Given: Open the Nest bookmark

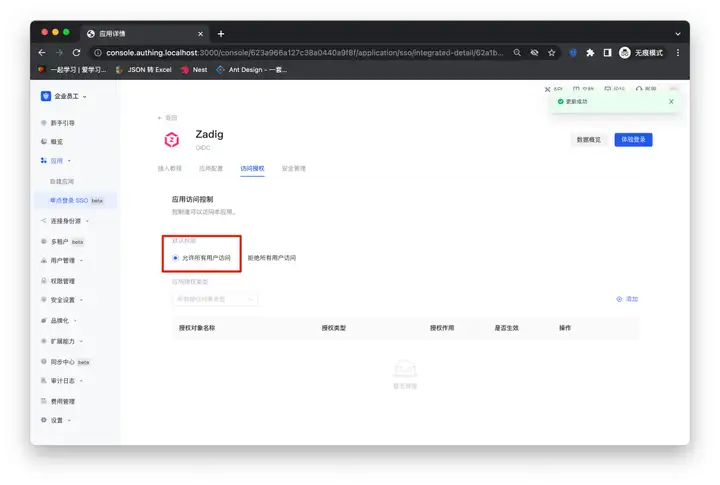Looking at the screenshot, I should (x=194, y=70).
